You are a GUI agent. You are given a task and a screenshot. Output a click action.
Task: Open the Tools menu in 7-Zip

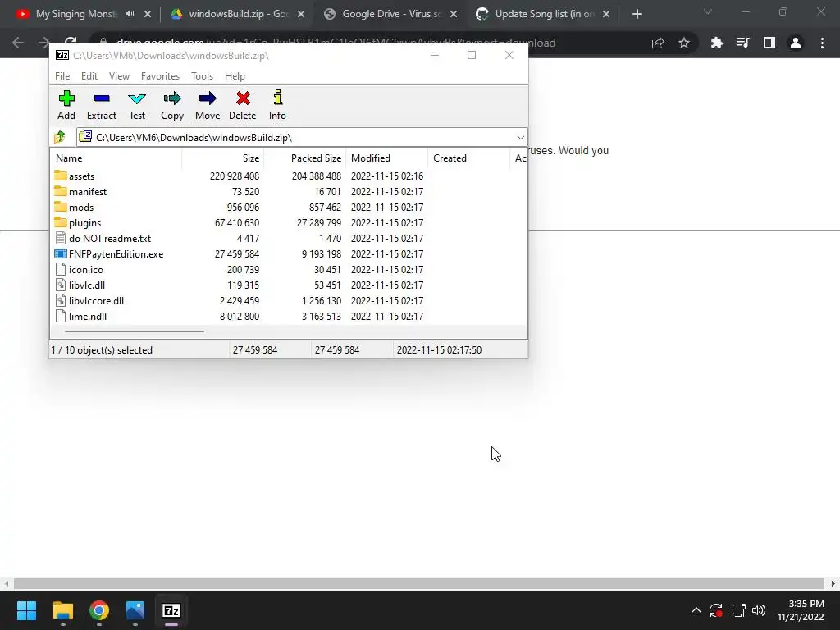tap(202, 76)
